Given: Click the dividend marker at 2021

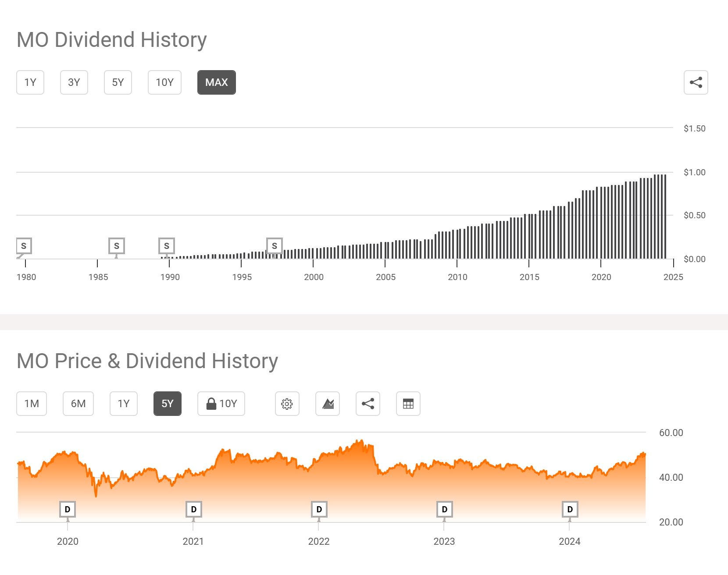Looking at the screenshot, I should [194, 509].
